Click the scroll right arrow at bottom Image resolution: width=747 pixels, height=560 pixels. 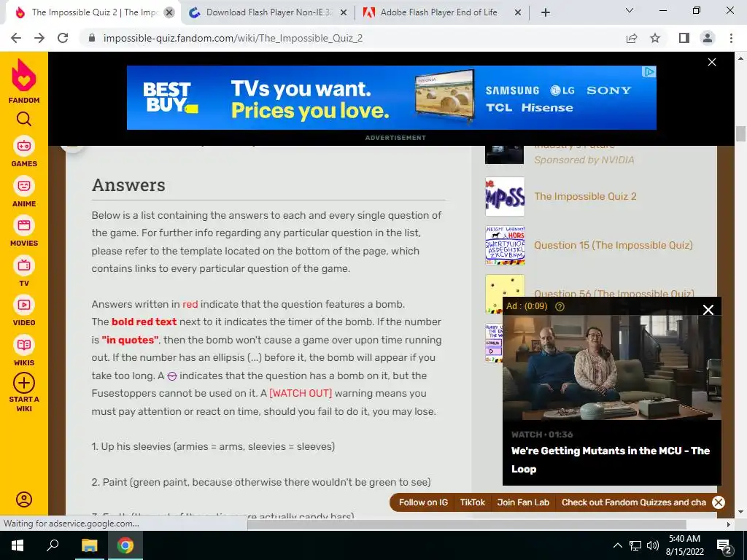pyautogui.click(x=729, y=524)
